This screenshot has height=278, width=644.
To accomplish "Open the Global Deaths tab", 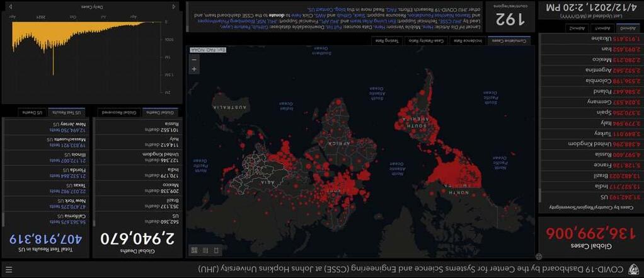I will (x=160, y=112).
